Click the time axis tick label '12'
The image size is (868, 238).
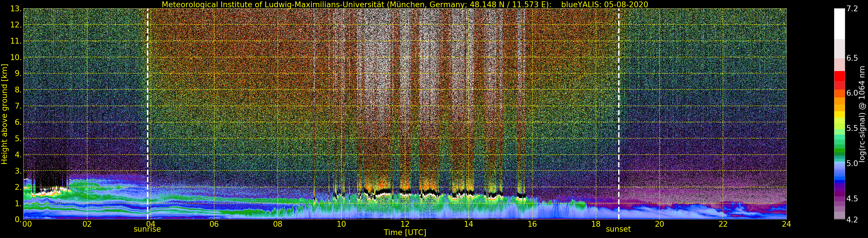(405, 224)
